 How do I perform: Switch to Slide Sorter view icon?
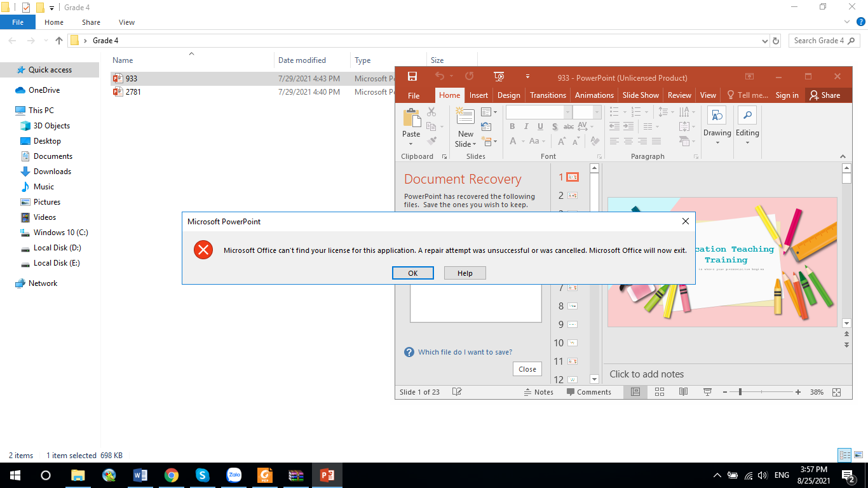click(659, 392)
